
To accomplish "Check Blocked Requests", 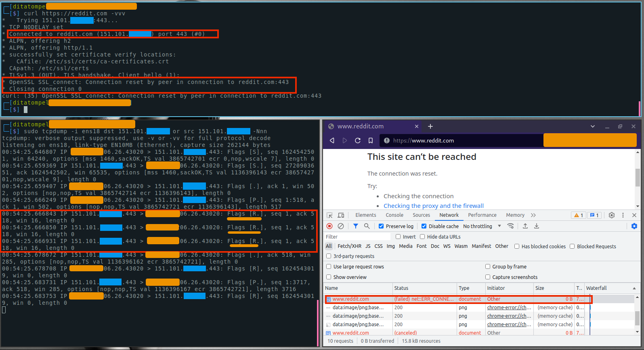I will point(572,246).
